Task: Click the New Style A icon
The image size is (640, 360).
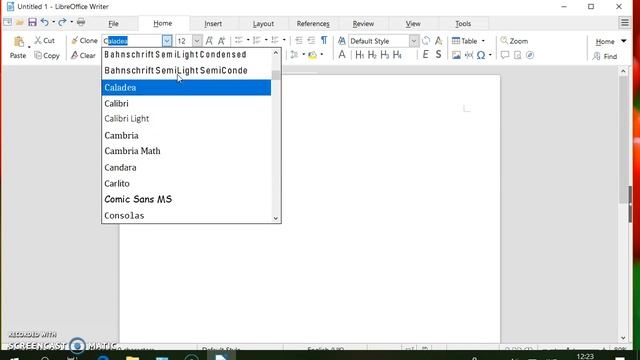Action: pyautogui.click(x=438, y=41)
